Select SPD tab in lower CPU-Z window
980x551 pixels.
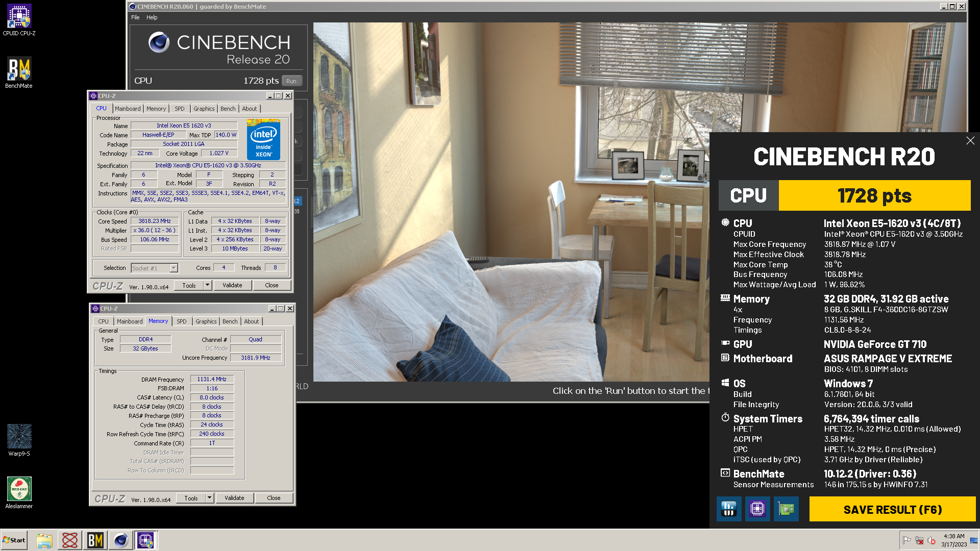pyautogui.click(x=182, y=321)
